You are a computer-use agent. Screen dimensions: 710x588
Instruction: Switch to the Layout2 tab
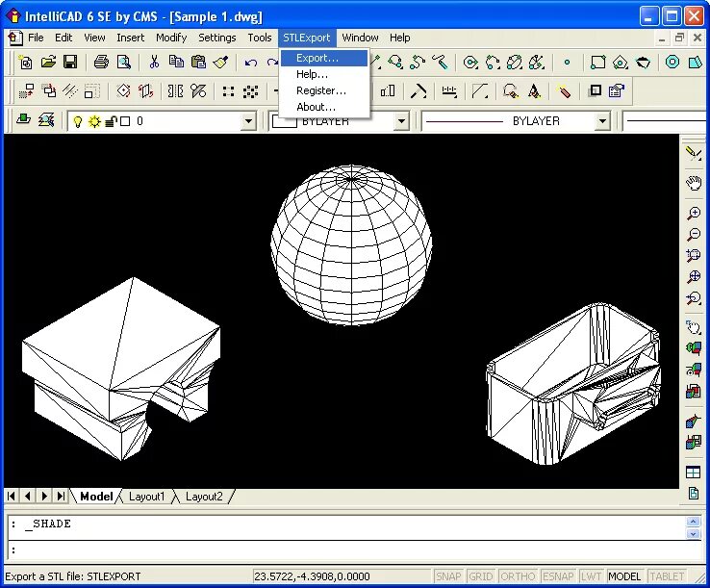click(204, 497)
